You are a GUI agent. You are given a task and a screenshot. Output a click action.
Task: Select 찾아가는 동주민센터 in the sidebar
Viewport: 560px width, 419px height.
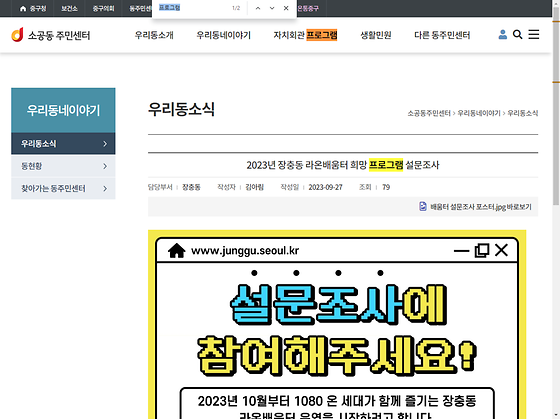click(x=63, y=188)
